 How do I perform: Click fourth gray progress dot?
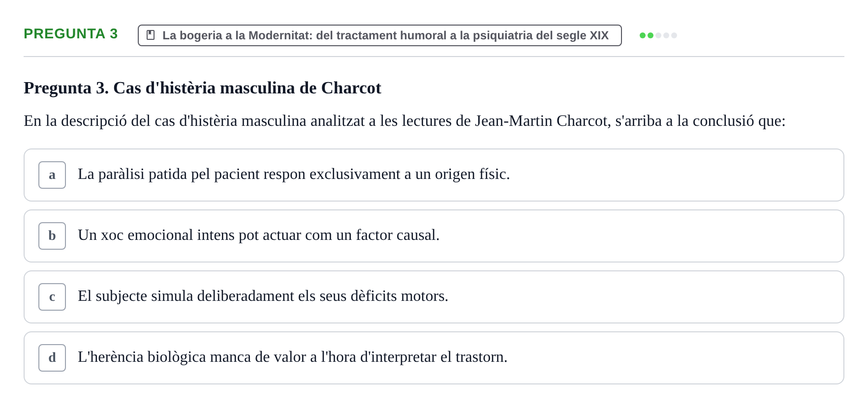point(666,35)
